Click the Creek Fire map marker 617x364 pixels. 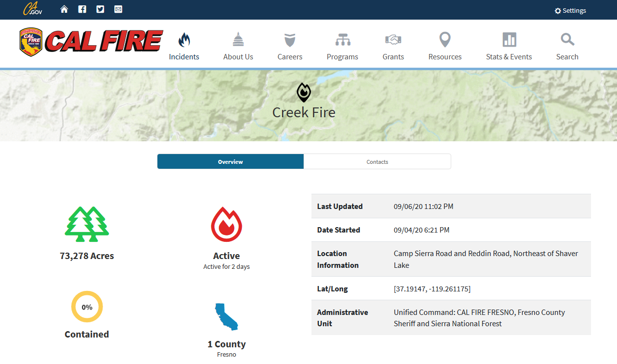(304, 92)
